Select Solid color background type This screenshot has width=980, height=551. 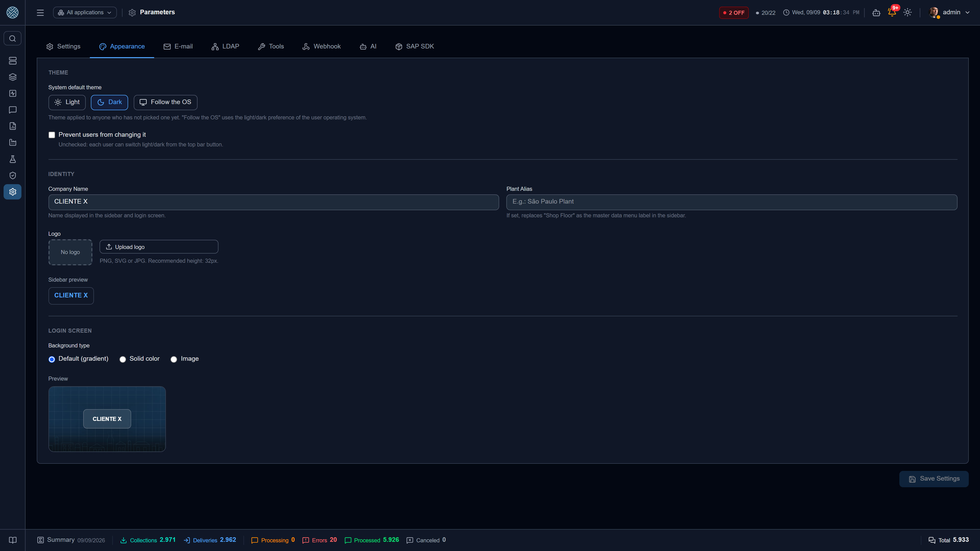(122, 359)
